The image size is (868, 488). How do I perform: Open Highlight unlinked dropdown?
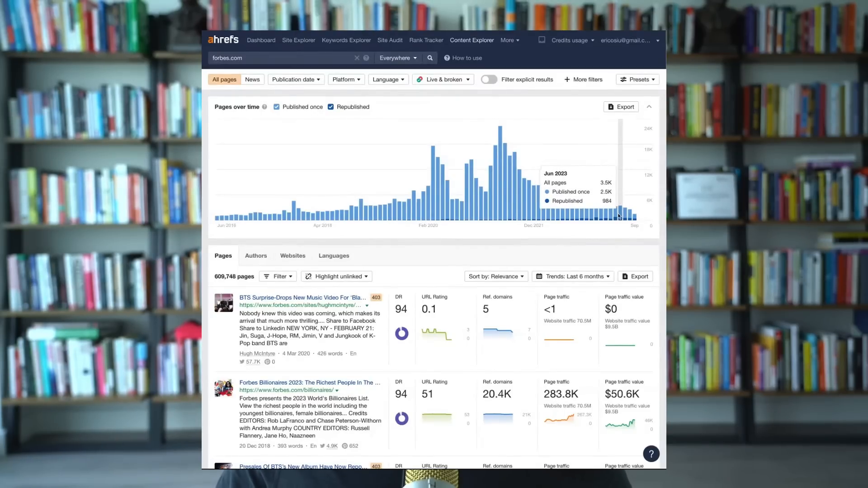[336, 276]
